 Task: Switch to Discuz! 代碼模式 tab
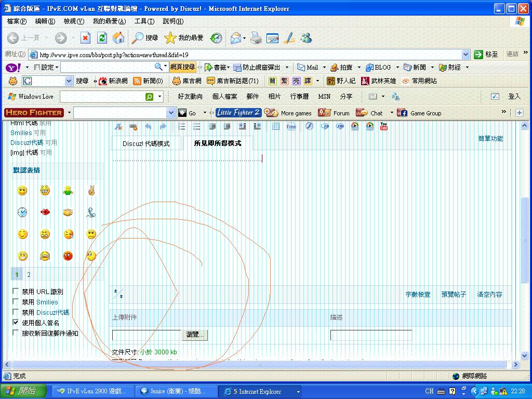click(x=146, y=143)
